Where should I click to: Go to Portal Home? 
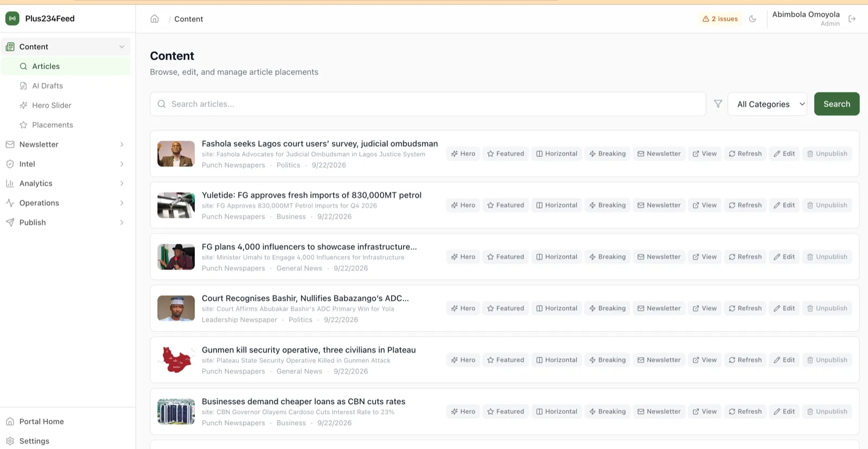coord(65,421)
